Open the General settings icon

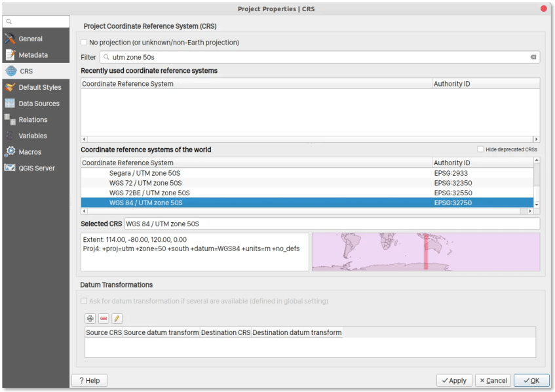pos(10,39)
